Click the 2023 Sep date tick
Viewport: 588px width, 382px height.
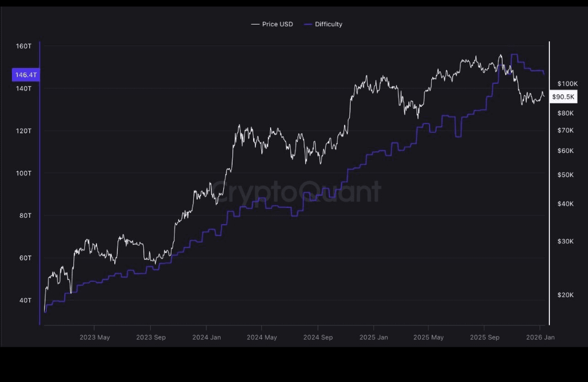pos(151,337)
